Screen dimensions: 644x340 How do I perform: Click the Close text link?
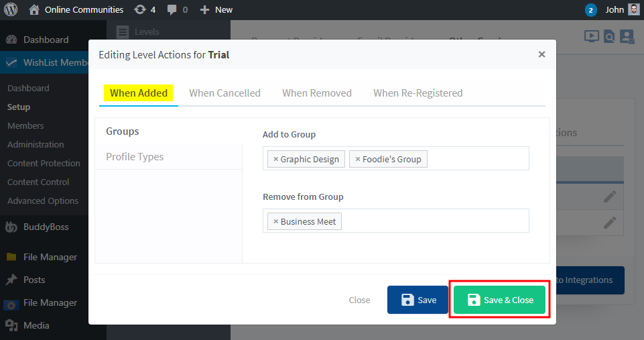[x=359, y=300]
